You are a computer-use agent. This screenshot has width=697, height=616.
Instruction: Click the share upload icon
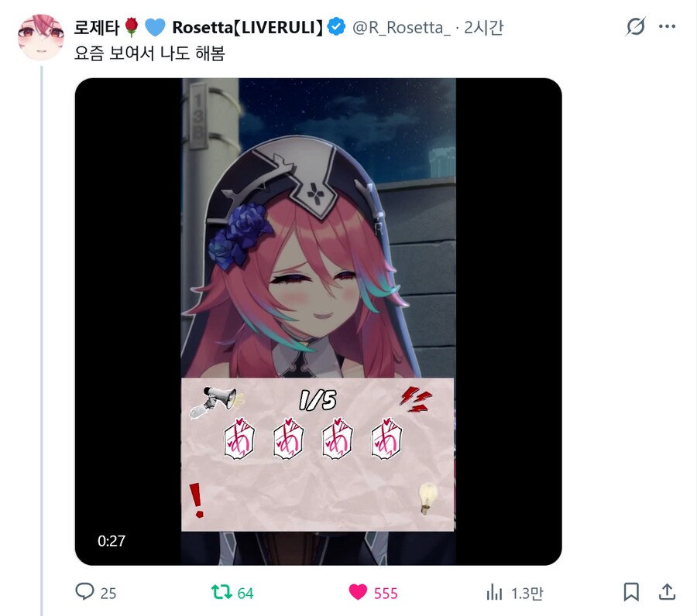click(668, 591)
